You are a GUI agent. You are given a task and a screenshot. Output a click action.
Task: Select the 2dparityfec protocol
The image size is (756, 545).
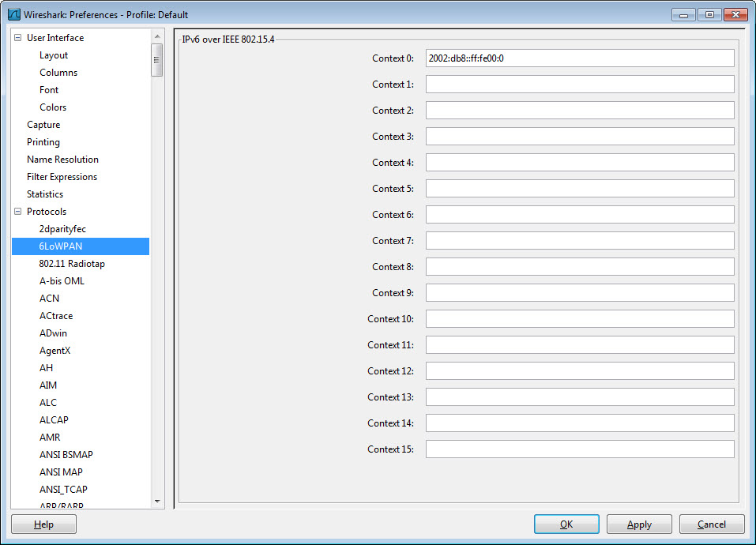point(62,229)
